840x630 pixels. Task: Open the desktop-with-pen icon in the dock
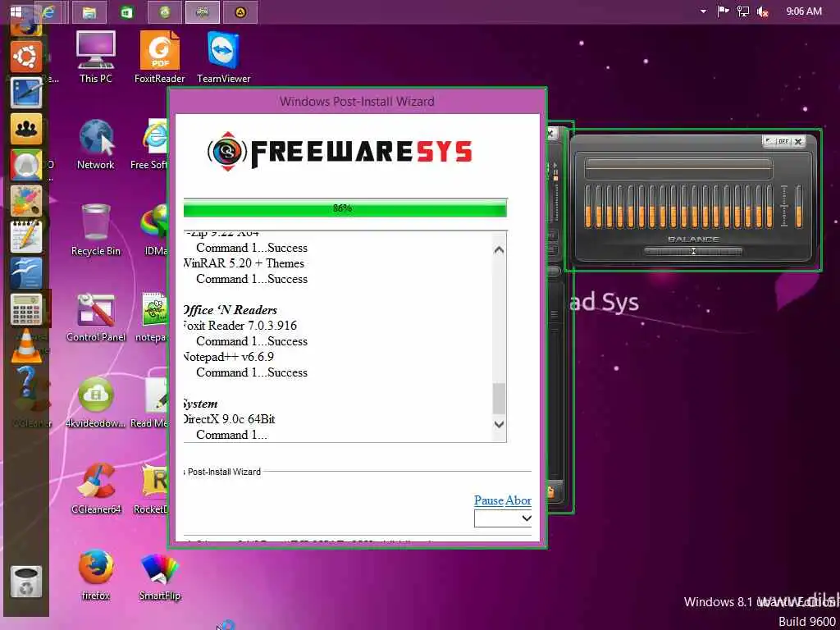click(25, 92)
